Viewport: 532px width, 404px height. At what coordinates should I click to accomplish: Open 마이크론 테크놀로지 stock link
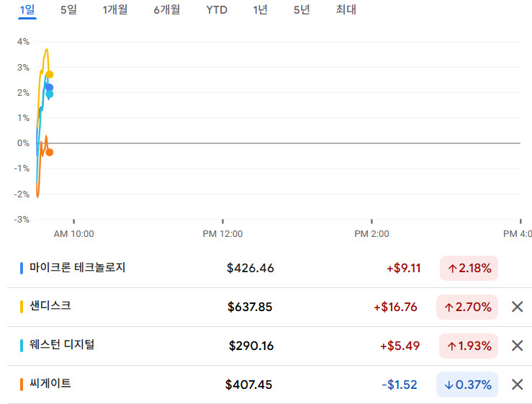pyautogui.click(x=78, y=268)
